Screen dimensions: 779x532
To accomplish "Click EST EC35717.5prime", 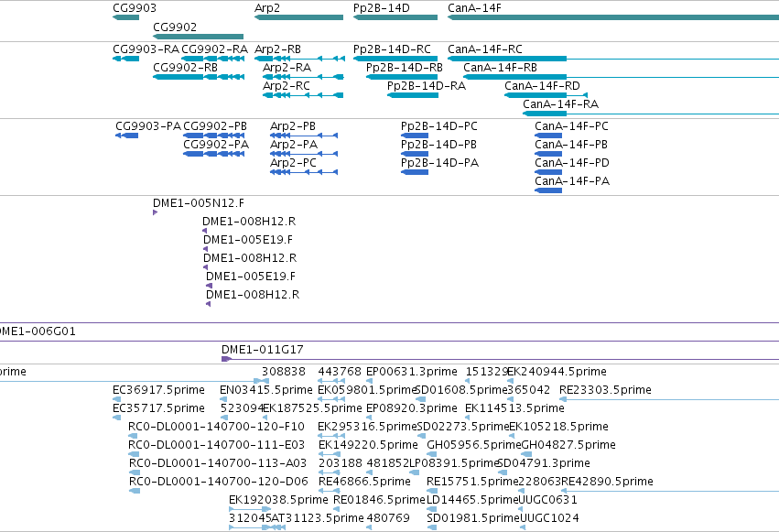I will 117,418.
